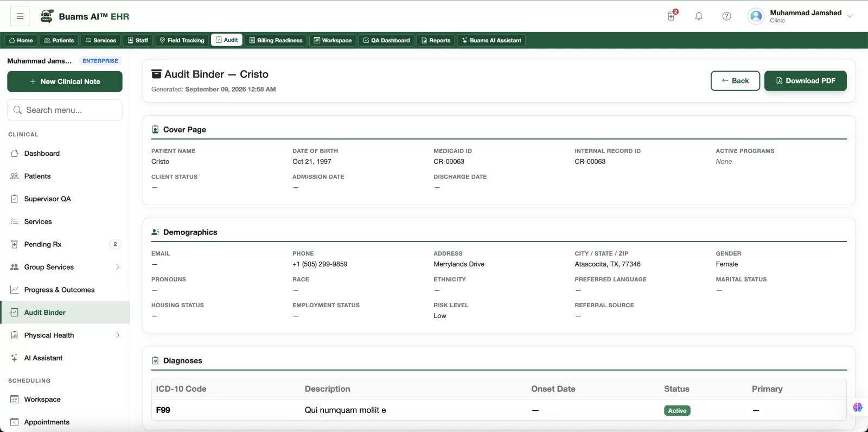Open the prescription alerts icon with badge
Screen dimensions: 868x432
672,16
